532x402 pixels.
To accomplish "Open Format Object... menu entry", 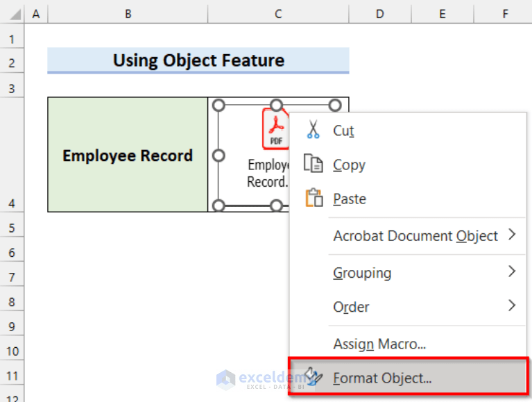I will [x=408, y=378].
